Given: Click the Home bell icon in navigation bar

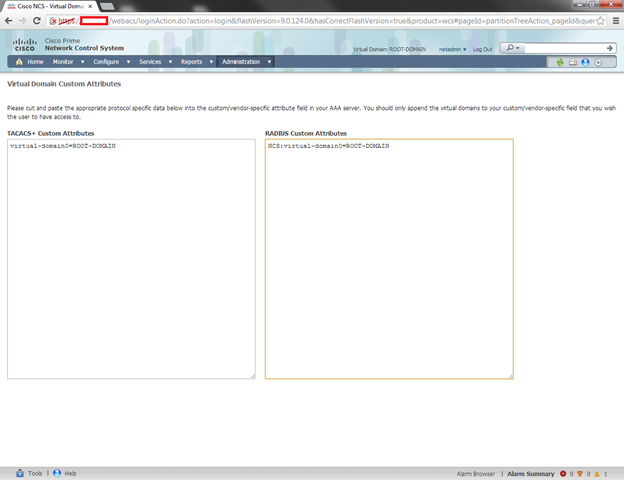Looking at the screenshot, I should pyautogui.click(x=19, y=62).
